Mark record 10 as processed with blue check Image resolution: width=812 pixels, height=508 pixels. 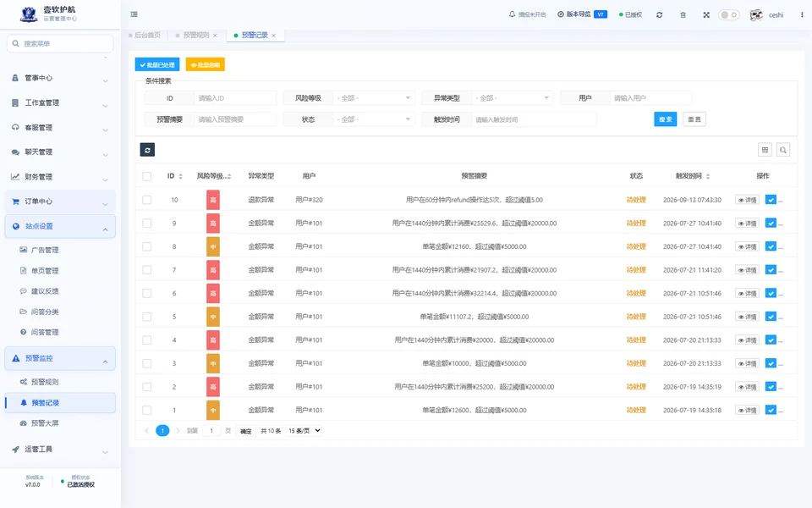771,200
